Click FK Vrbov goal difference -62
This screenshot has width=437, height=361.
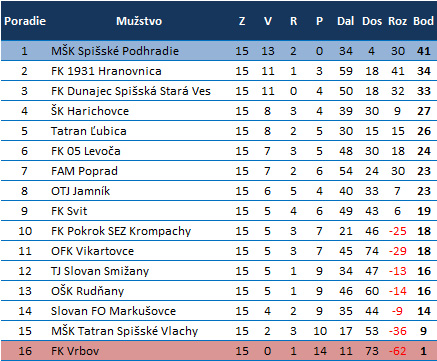tap(397, 351)
